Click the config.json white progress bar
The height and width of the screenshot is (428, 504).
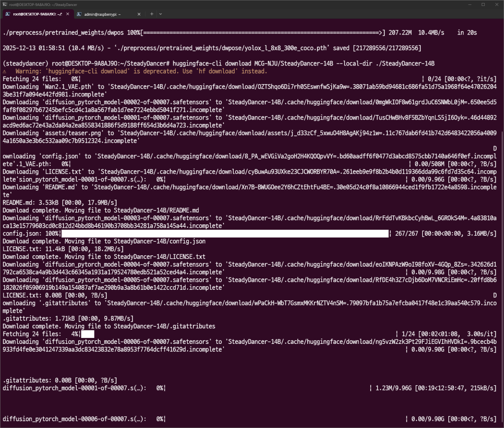coord(224,234)
